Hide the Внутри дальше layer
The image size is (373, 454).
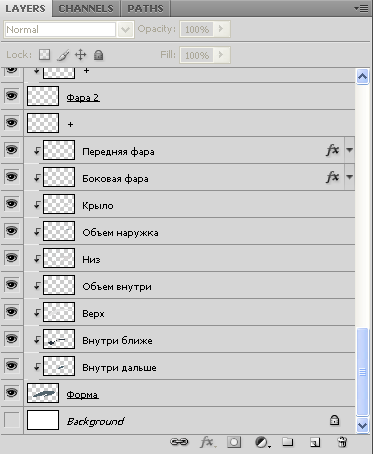pos(12,366)
